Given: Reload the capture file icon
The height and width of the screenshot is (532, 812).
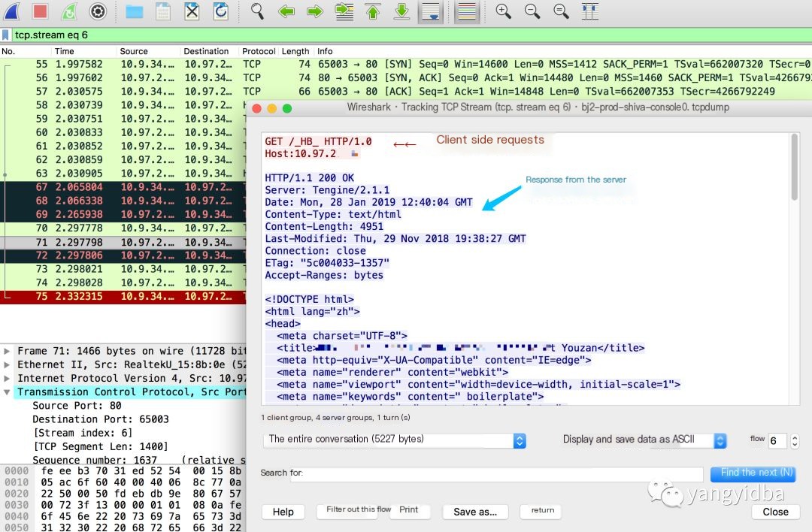Looking at the screenshot, I should [x=221, y=11].
